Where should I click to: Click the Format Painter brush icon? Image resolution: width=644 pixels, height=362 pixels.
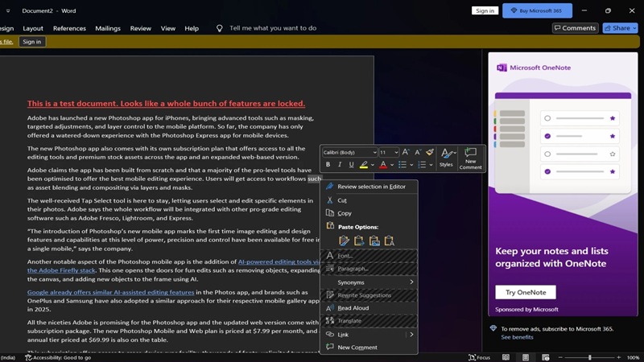pos(430,152)
